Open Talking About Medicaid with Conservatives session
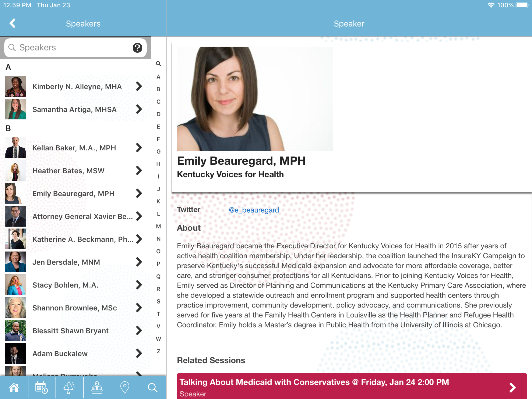The width and height of the screenshot is (532, 399). click(352, 386)
